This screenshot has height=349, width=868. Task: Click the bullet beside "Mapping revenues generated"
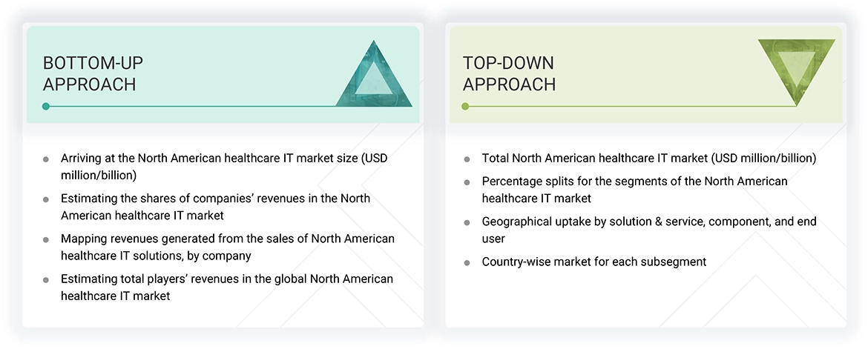(x=46, y=239)
